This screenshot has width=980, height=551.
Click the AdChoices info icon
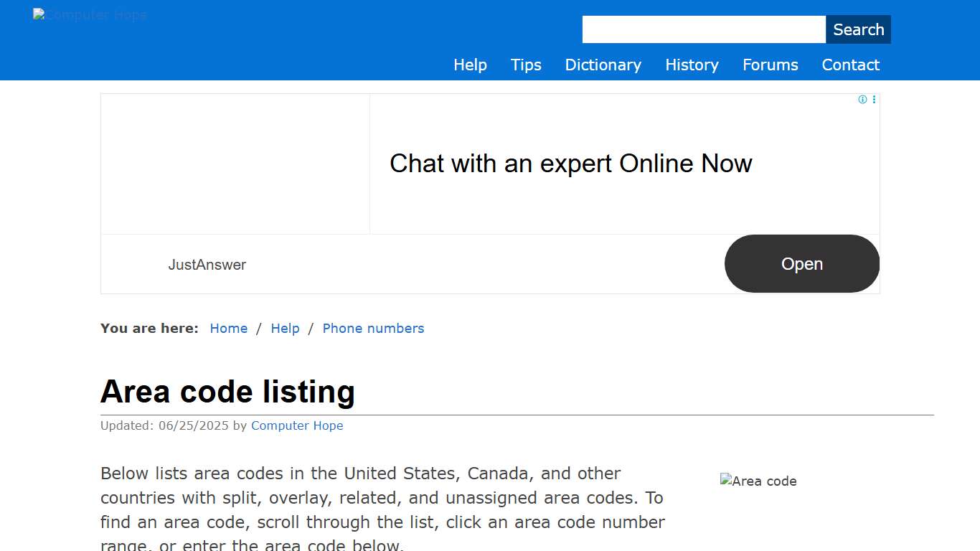click(862, 100)
